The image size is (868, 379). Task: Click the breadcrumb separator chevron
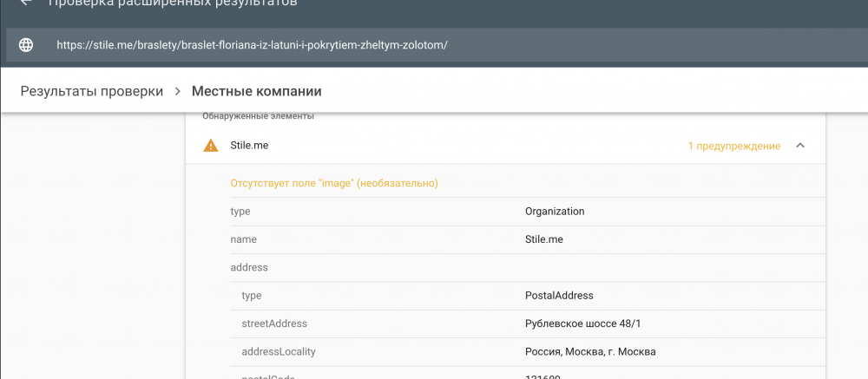coord(177,91)
